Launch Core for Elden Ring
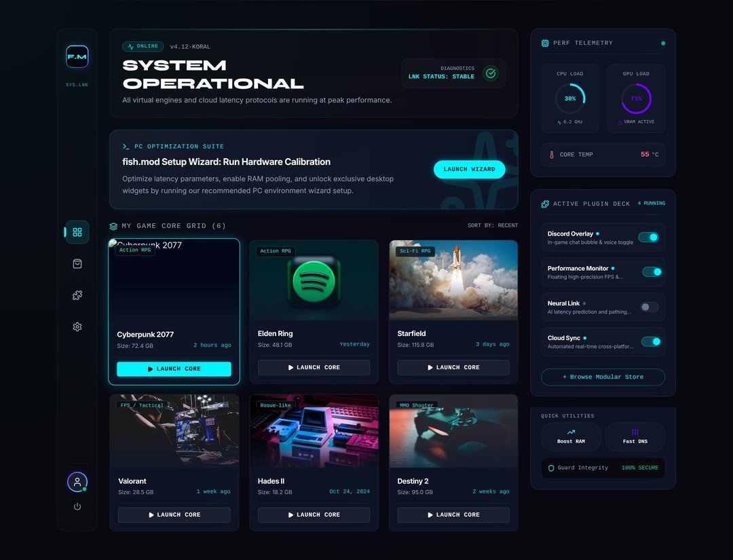 pos(314,367)
